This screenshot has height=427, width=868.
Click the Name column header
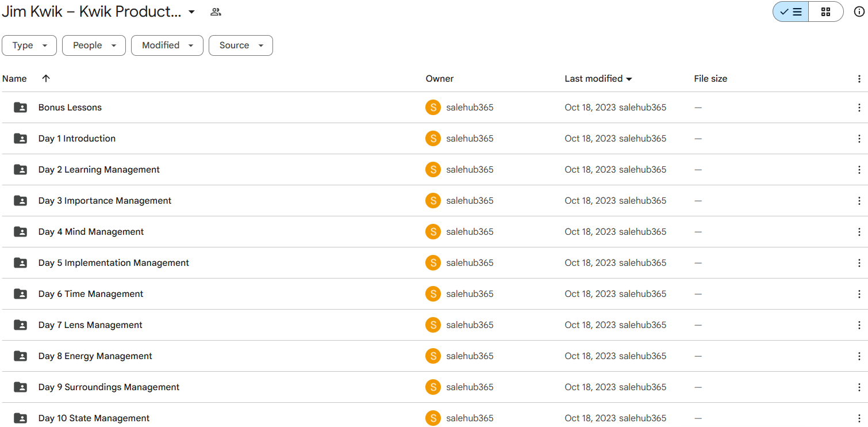coord(14,79)
